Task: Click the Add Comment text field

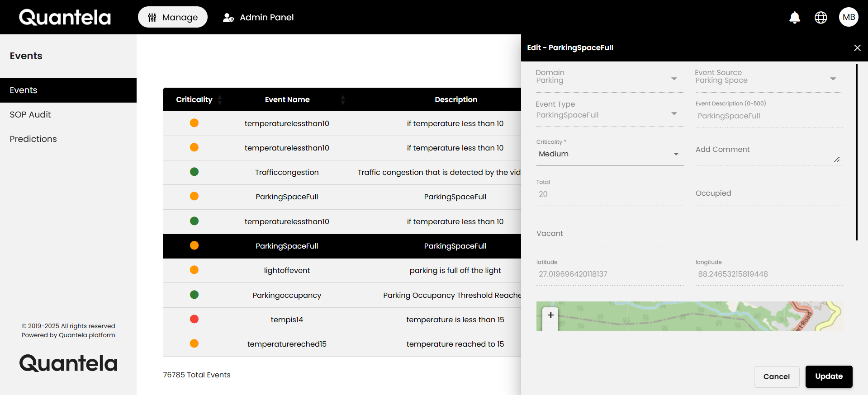Action: point(764,153)
